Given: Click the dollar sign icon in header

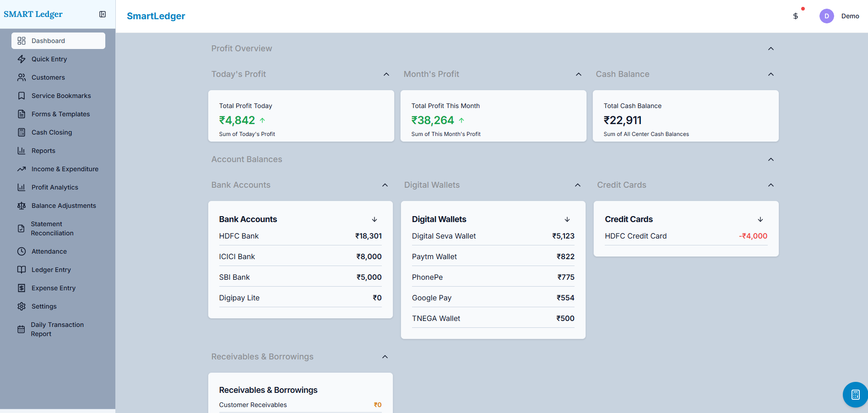Looking at the screenshot, I should (796, 16).
